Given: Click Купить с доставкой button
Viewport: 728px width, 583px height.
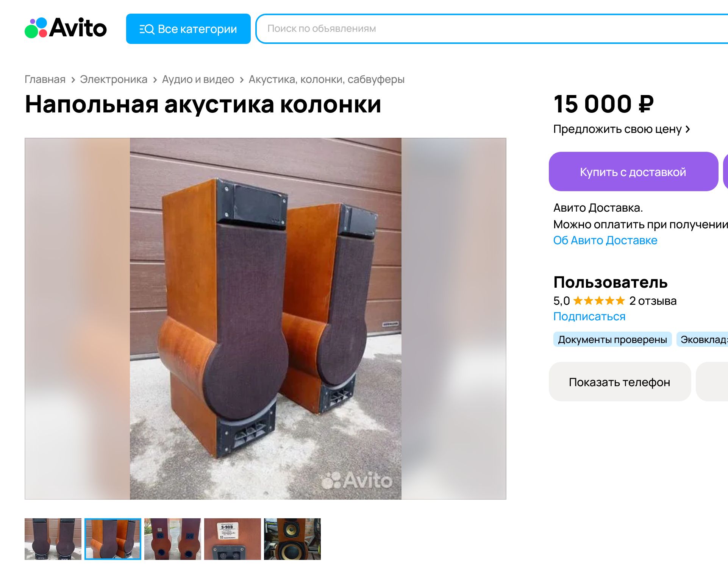Looking at the screenshot, I should point(633,171).
